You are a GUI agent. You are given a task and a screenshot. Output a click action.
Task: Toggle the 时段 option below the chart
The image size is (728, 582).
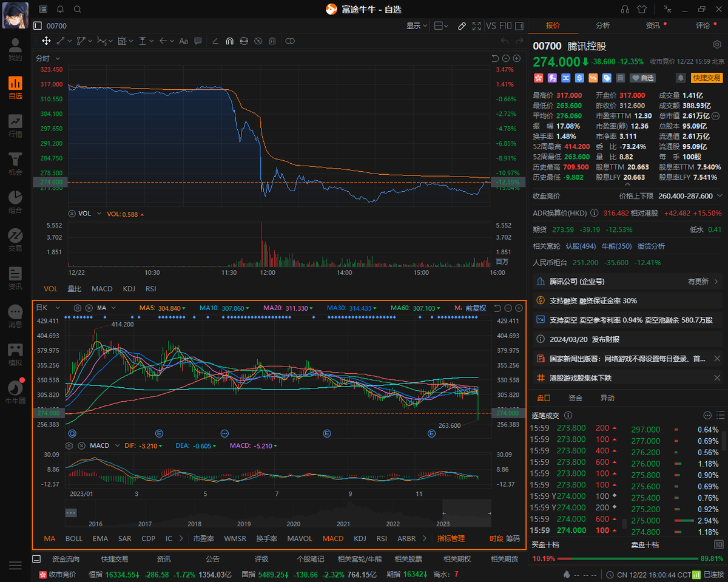(496, 538)
